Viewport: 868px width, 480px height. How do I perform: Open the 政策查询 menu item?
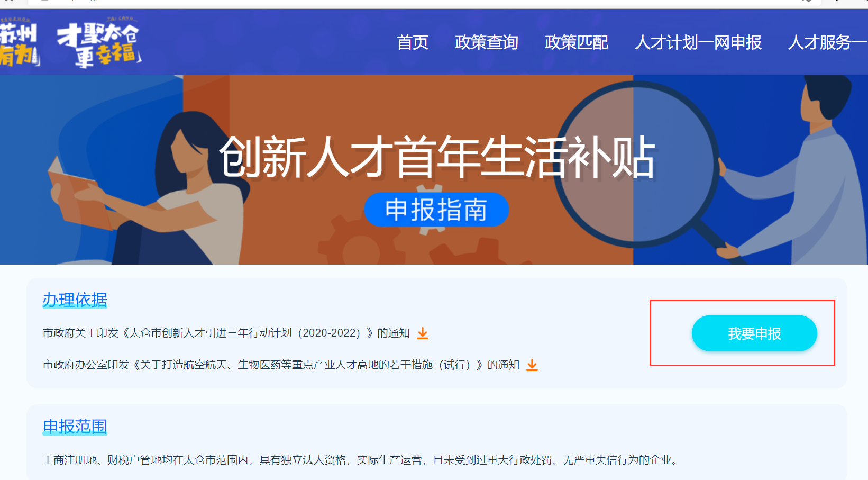(x=487, y=42)
